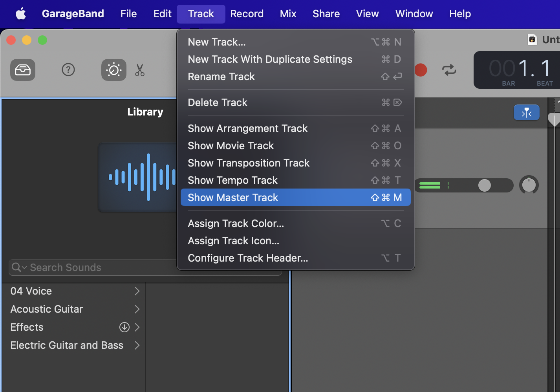Click the search magnifier dropdown icon
560x392 pixels.
[19, 267]
